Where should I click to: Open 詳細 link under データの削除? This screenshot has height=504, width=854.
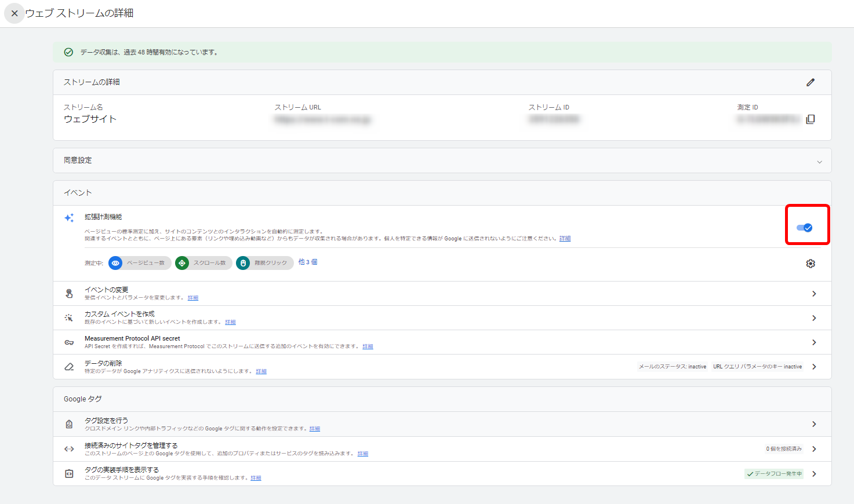261,371
